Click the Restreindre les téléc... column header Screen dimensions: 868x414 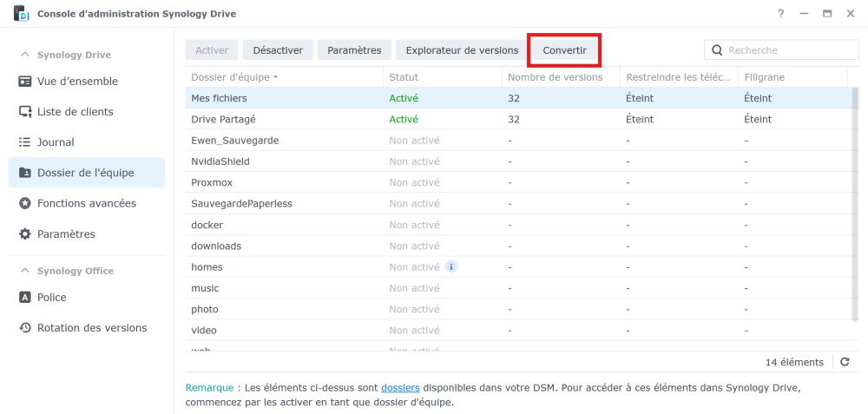coord(680,77)
